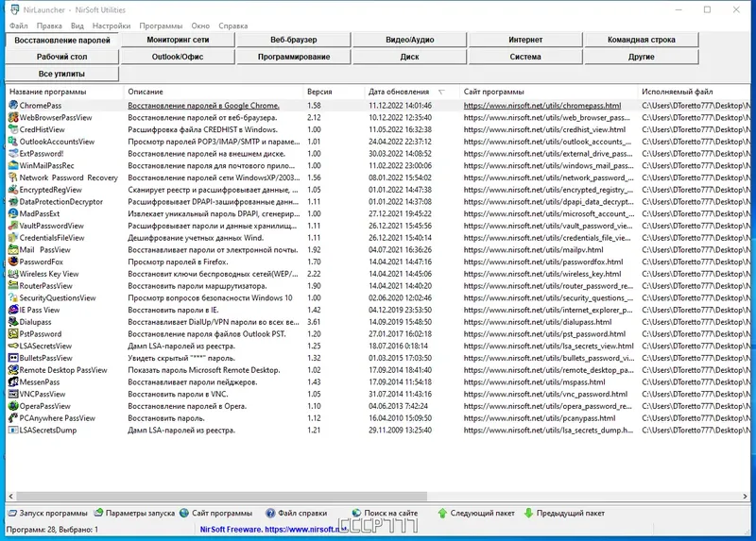Select the PCAnywhere PassView row name
This screenshot has height=541, width=756.
pyautogui.click(x=58, y=418)
